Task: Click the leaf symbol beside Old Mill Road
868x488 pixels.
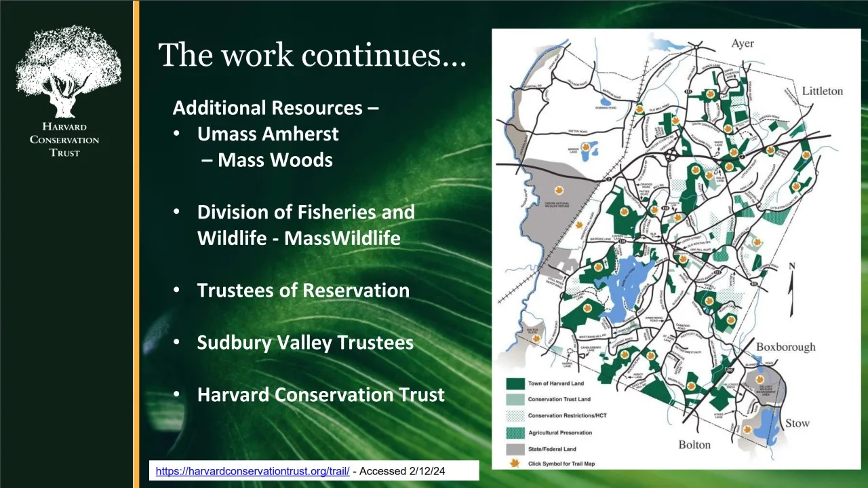Action: click(639, 109)
